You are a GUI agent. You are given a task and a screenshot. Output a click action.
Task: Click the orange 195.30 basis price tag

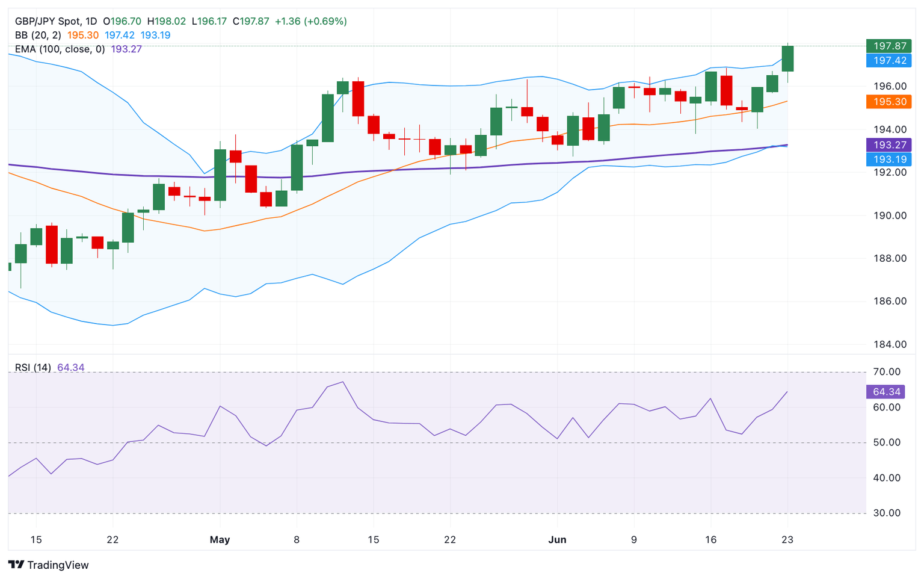(x=889, y=102)
